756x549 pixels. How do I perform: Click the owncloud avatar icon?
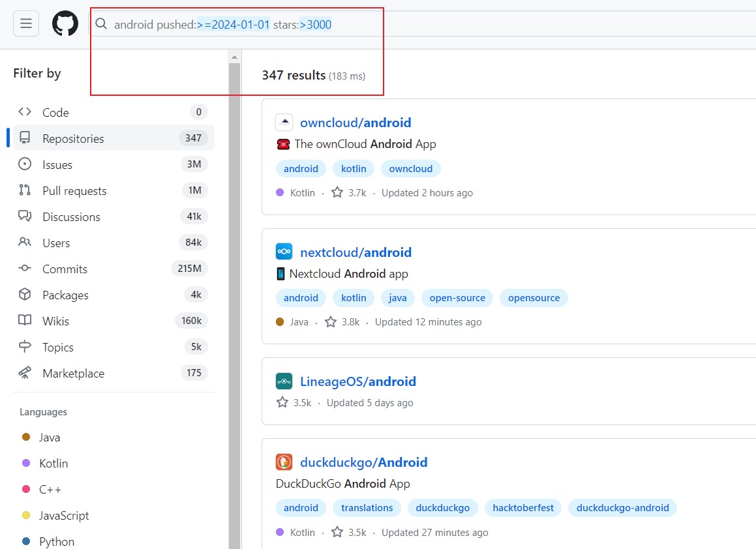coord(284,122)
